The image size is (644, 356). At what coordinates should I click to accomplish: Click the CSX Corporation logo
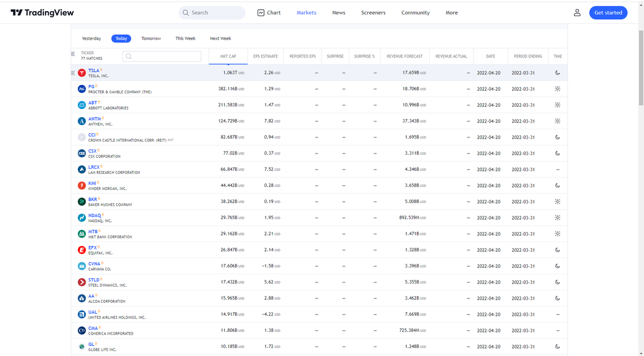click(82, 153)
